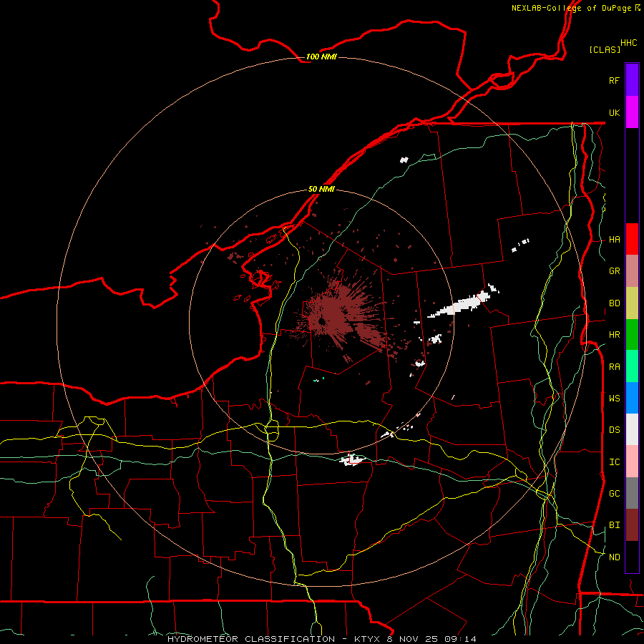Click the UK magenta legend swatch
The image size is (644, 644).
pos(632,112)
